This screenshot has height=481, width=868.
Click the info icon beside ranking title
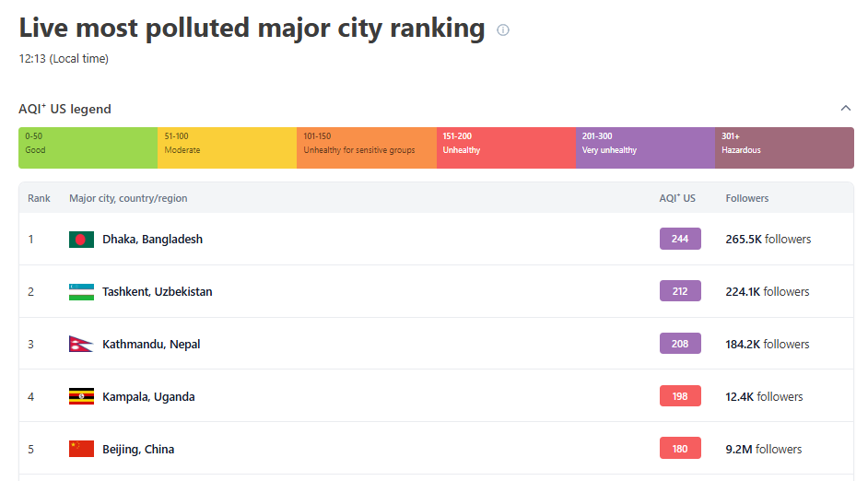(503, 29)
